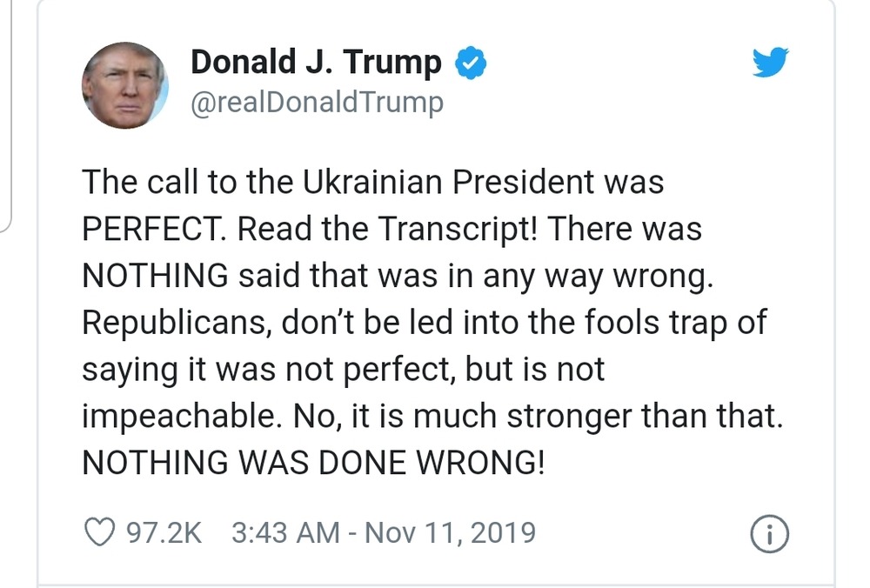Screen dimensions: 870x588
Task: Click the 97.2K likes count
Action: [x=164, y=532]
